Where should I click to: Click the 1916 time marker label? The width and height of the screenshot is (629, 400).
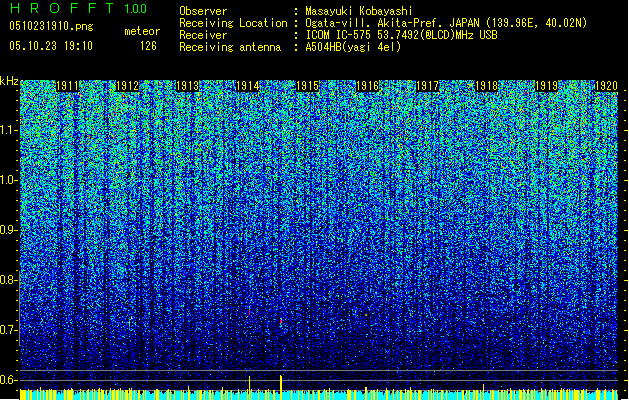tap(367, 86)
